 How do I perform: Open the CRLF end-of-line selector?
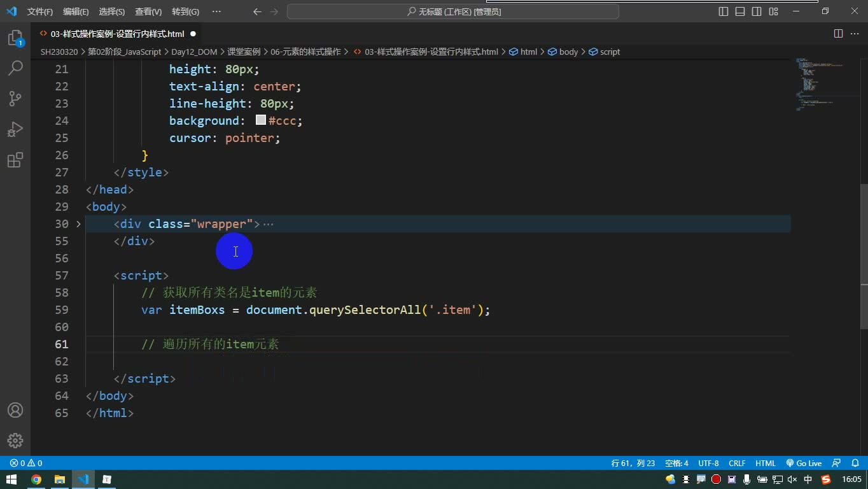737,464
